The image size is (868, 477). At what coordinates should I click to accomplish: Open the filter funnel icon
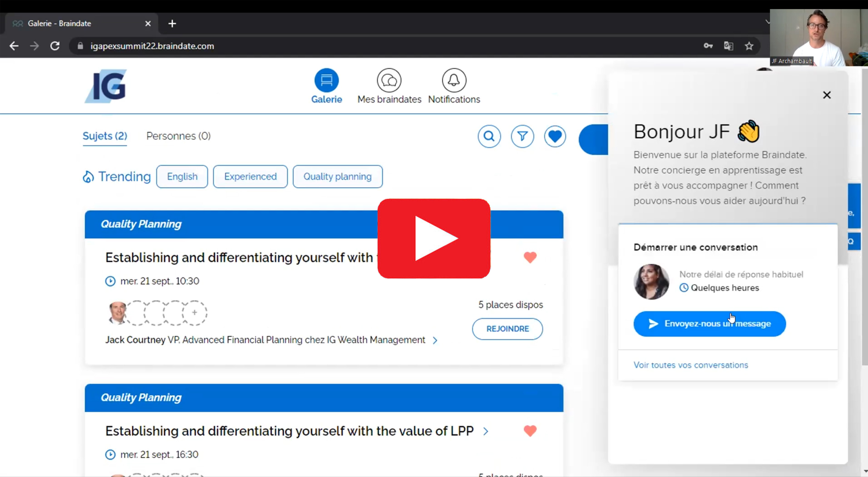[x=522, y=136]
